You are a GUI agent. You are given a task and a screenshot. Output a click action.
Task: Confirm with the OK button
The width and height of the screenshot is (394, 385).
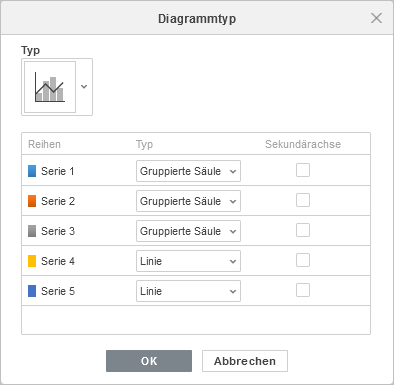tap(149, 361)
